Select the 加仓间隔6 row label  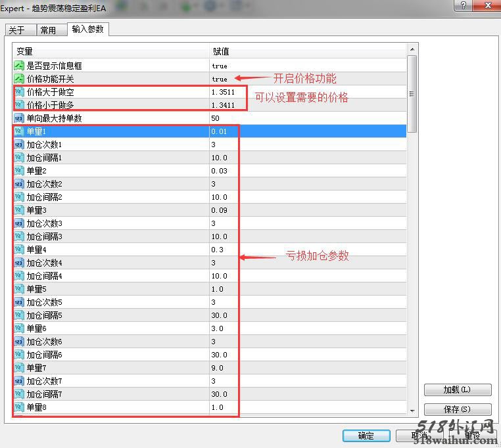(x=44, y=355)
